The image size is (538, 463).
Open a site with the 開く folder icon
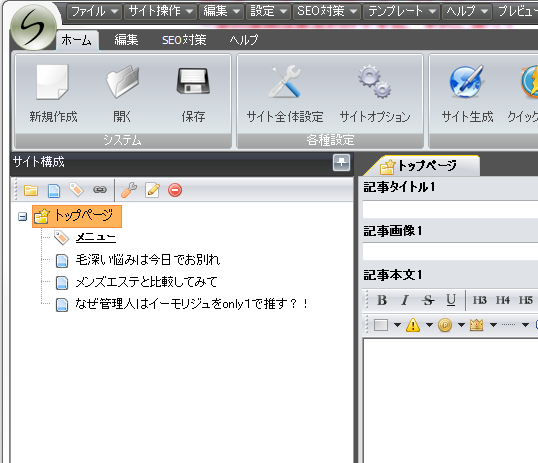click(x=122, y=82)
